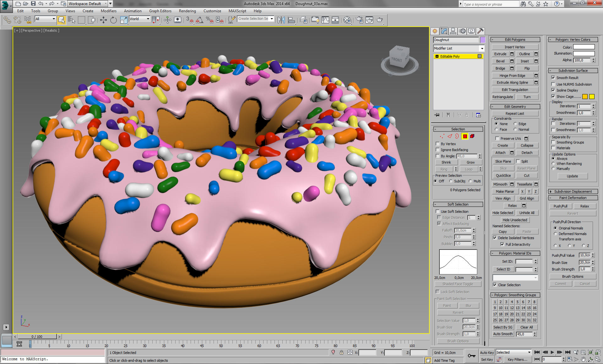Select Element sub-object level

pyautogui.click(x=472, y=136)
